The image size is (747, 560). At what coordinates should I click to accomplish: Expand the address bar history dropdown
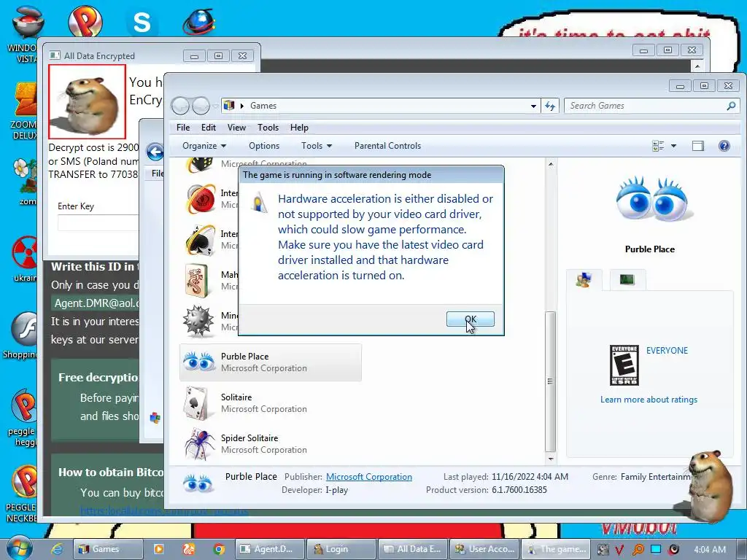[x=533, y=106]
